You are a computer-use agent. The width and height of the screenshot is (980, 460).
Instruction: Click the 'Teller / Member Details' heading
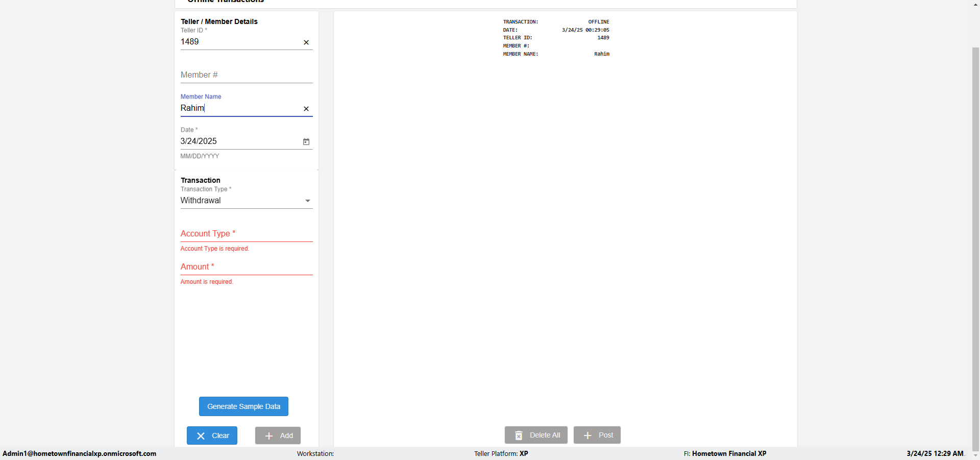click(219, 21)
